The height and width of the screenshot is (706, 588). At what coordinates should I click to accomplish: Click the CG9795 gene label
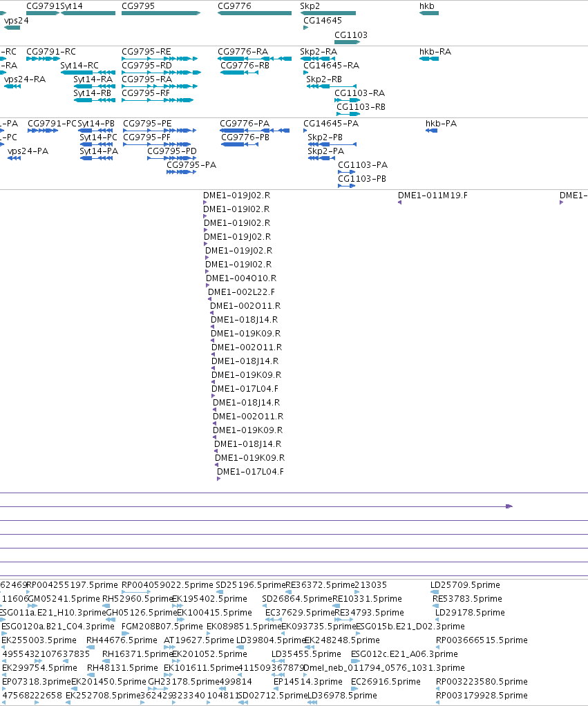[138, 6]
